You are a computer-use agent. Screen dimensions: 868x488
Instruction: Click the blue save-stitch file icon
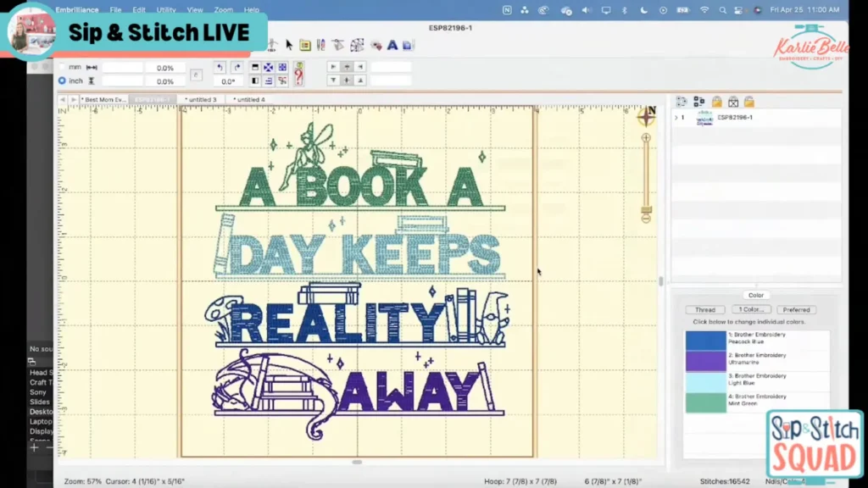408,46
